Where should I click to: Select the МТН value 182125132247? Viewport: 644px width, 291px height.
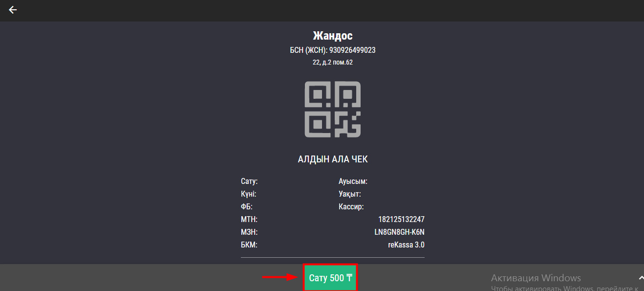(401, 220)
